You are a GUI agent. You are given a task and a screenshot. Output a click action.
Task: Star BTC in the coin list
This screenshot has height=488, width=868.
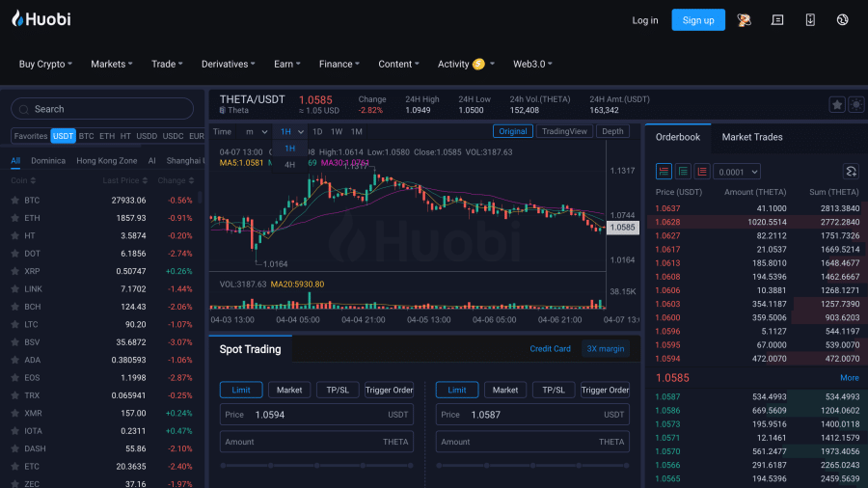(14, 201)
